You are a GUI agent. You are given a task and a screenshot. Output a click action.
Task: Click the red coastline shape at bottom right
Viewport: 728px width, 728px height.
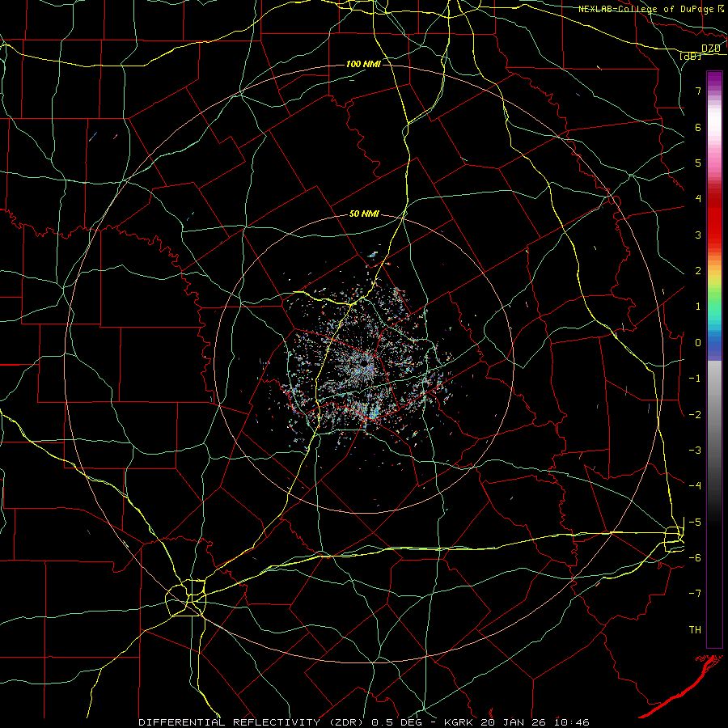pyautogui.click(x=680, y=686)
